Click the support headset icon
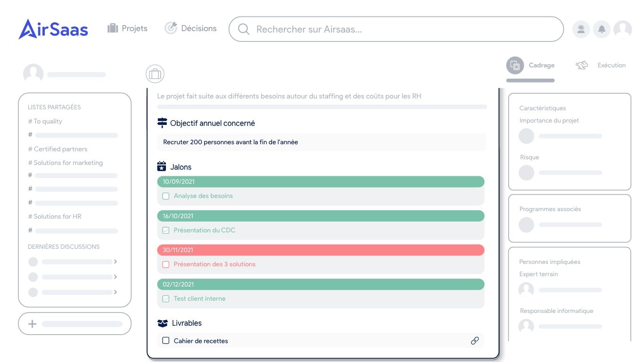Image resolution: width=644 pixels, height=362 pixels. [x=581, y=29]
